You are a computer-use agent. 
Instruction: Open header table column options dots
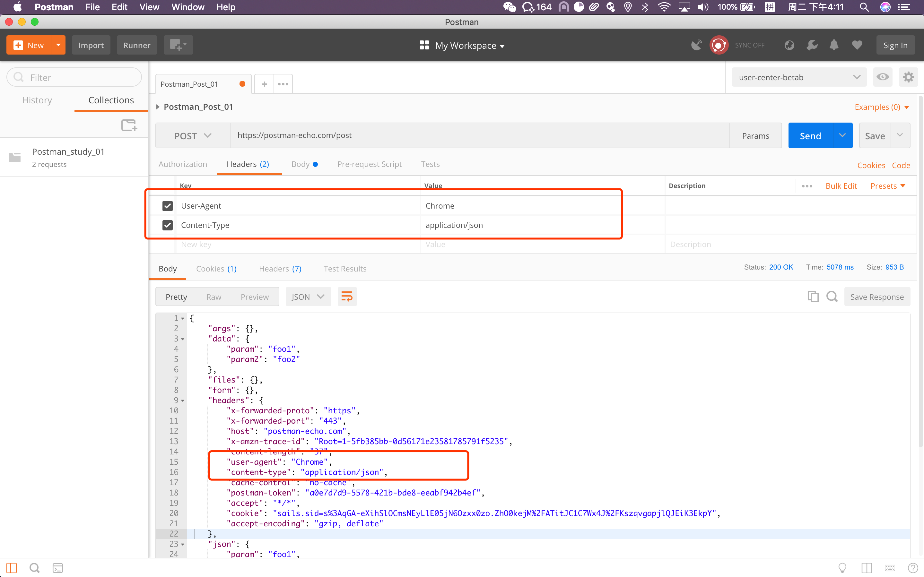click(807, 186)
